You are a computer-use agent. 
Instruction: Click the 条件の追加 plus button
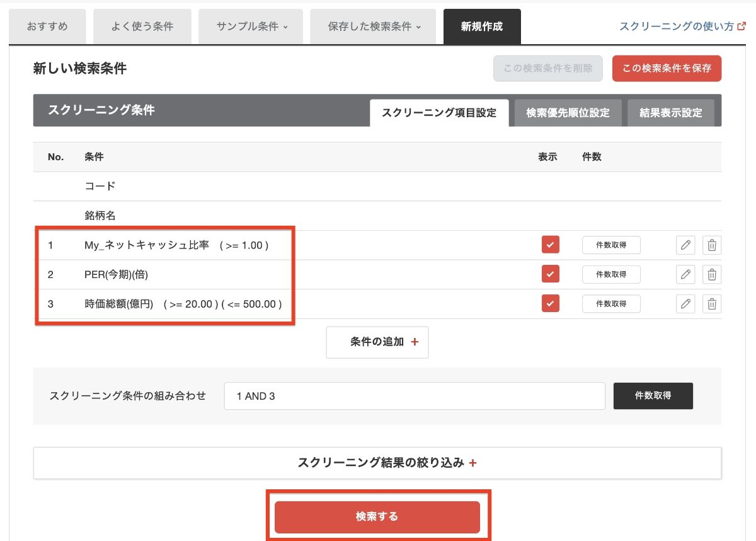[x=377, y=342]
